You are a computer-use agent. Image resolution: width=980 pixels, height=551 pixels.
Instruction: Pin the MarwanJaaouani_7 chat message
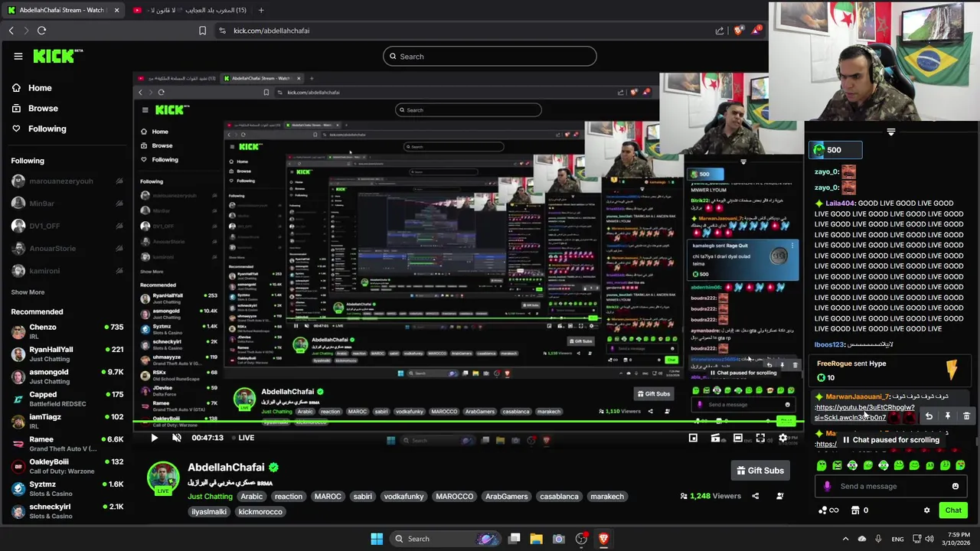coord(947,416)
